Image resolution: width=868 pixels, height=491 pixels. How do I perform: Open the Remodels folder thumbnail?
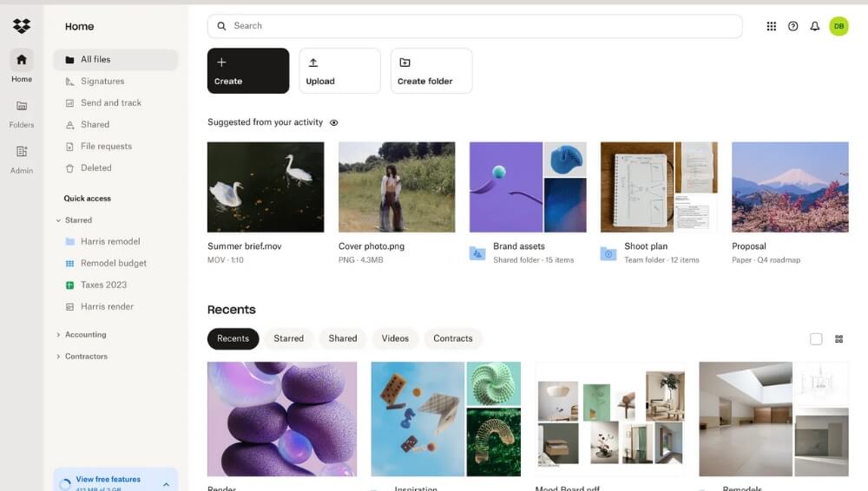774,419
